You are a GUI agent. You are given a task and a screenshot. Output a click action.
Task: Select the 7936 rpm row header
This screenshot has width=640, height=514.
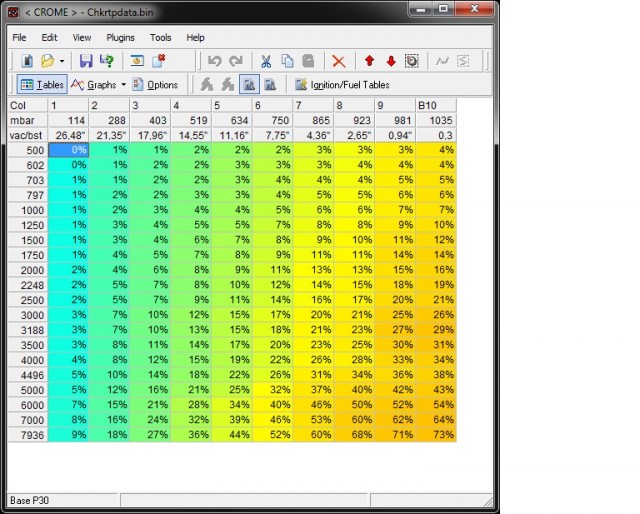[x=28, y=435]
